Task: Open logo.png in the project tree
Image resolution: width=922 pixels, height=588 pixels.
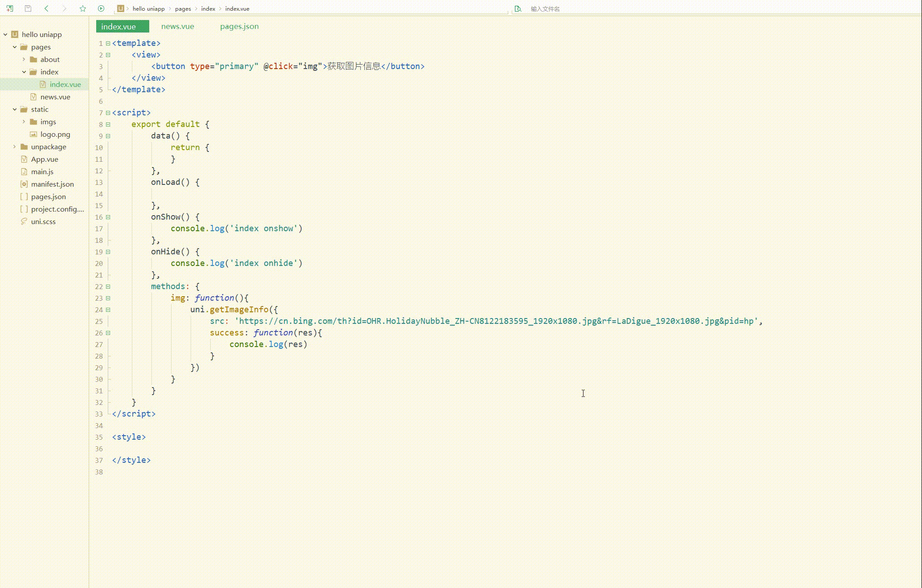Action: pyautogui.click(x=55, y=134)
